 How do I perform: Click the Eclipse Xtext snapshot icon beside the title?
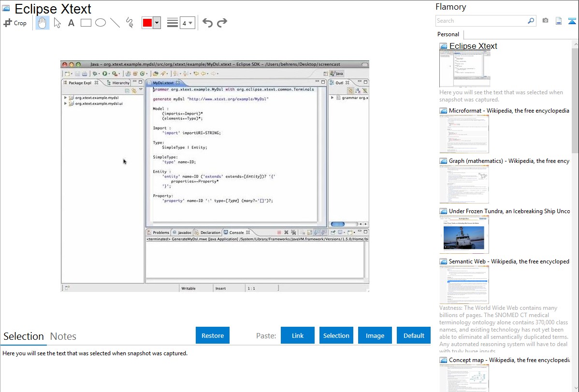click(6, 9)
